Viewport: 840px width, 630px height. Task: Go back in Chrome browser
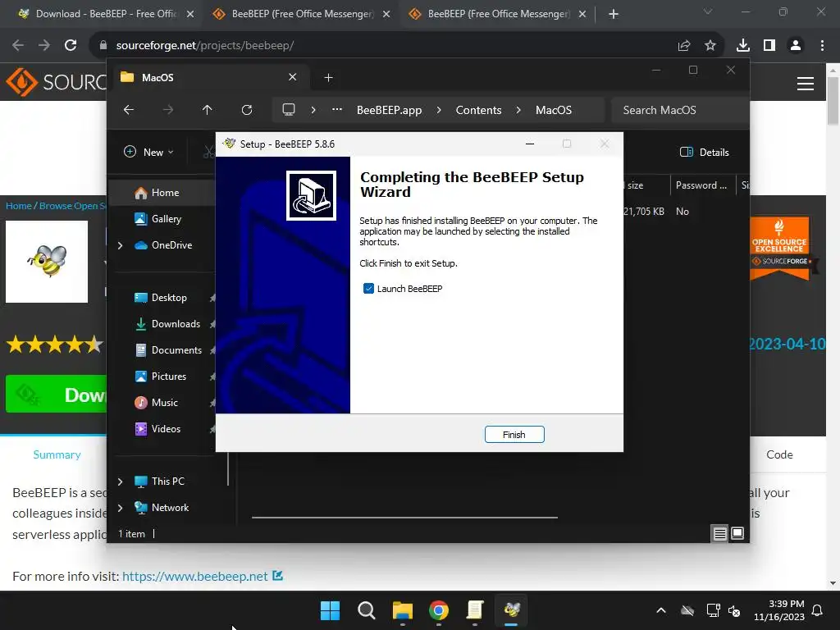[18, 46]
